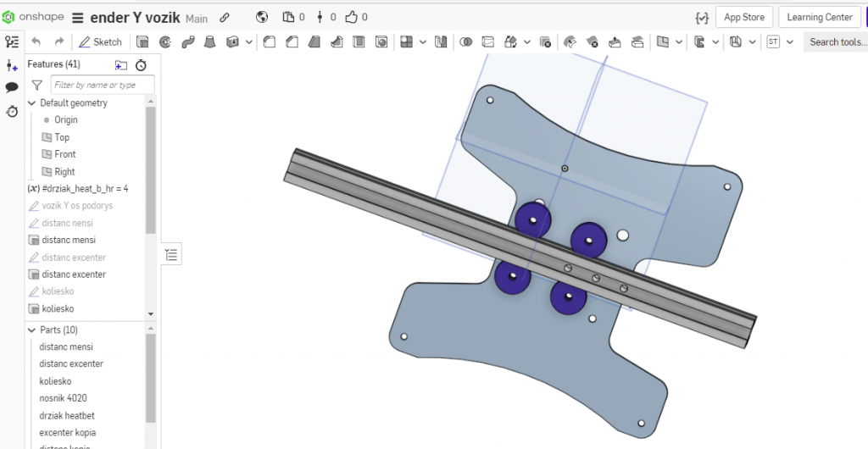Open the Learning Center
The image size is (868, 449).
click(819, 17)
